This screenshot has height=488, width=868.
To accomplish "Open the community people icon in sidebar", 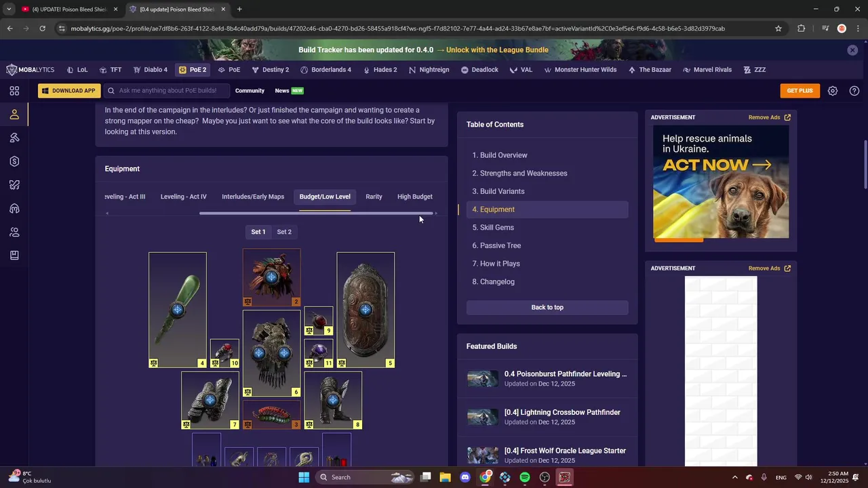I will [x=14, y=232].
